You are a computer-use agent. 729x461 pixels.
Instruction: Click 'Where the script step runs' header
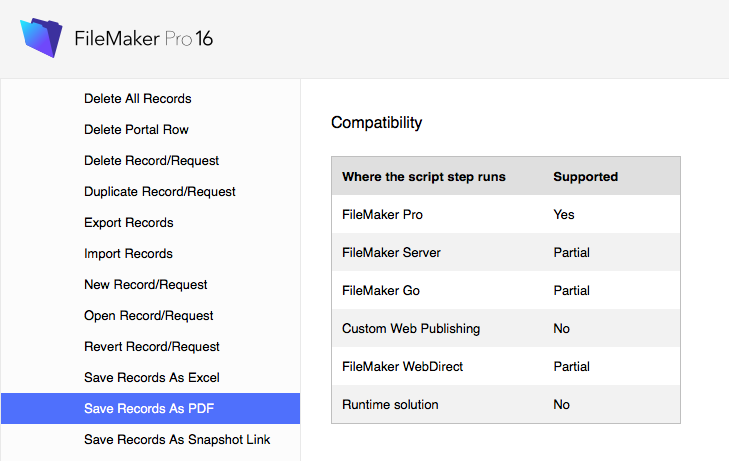[x=424, y=177]
